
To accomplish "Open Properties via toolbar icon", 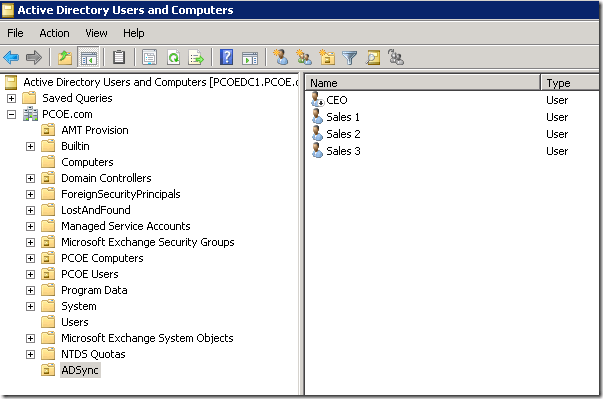I will click(150, 58).
